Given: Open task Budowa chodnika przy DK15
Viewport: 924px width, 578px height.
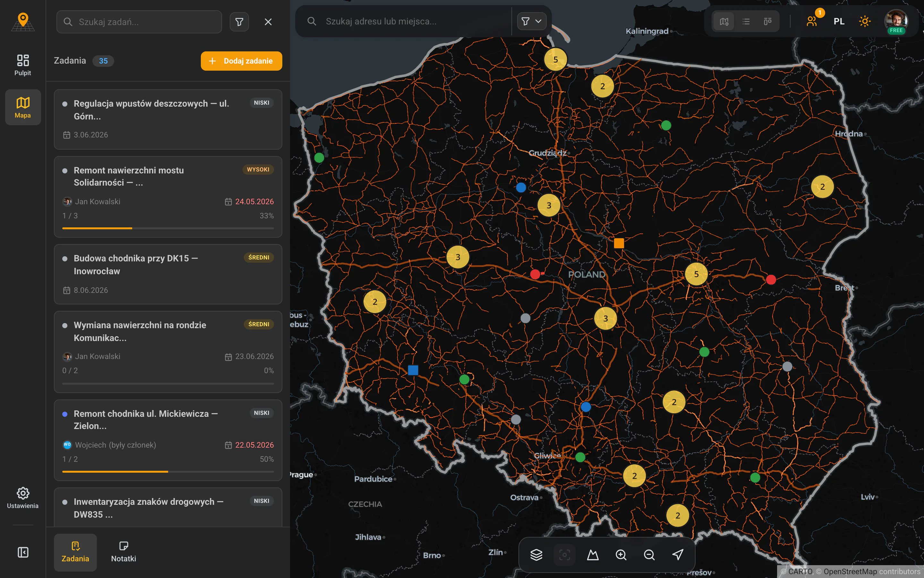Looking at the screenshot, I should pyautogui.click(x=168, y=274).
